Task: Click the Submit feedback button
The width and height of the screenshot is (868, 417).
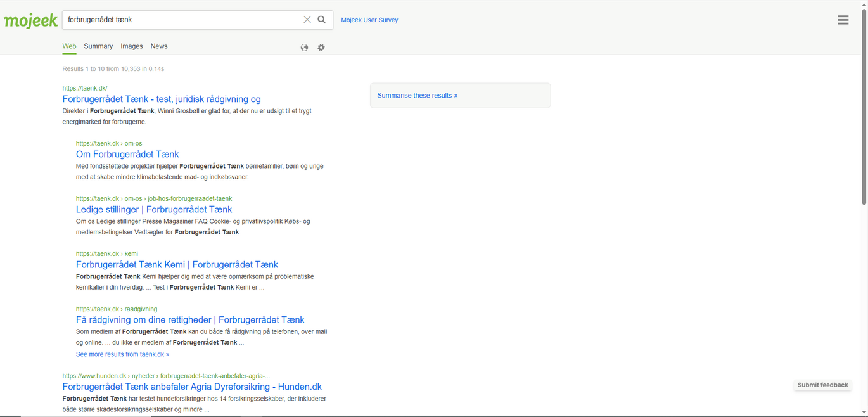Action: click(822, 385)
